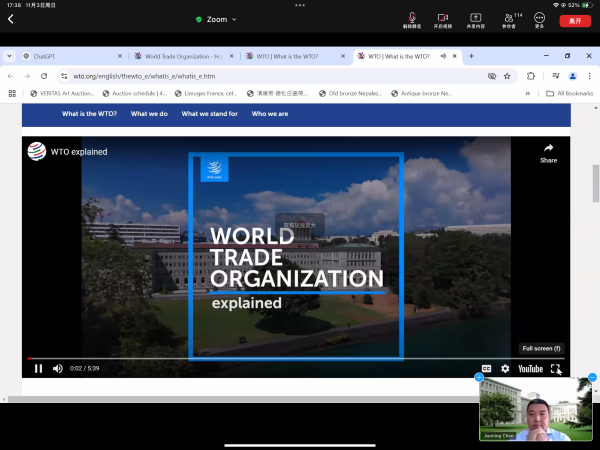Open the Zoom participants list
The image size is (600, 450).
(x=511, y=17)
